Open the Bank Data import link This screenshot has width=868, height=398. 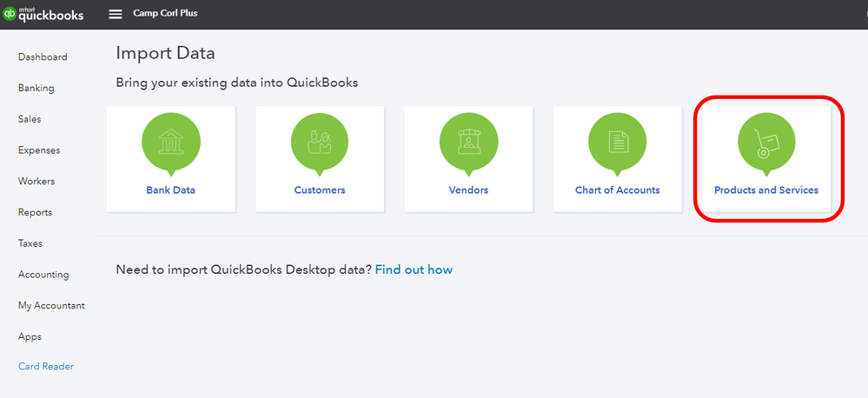[x=171, y=189]
